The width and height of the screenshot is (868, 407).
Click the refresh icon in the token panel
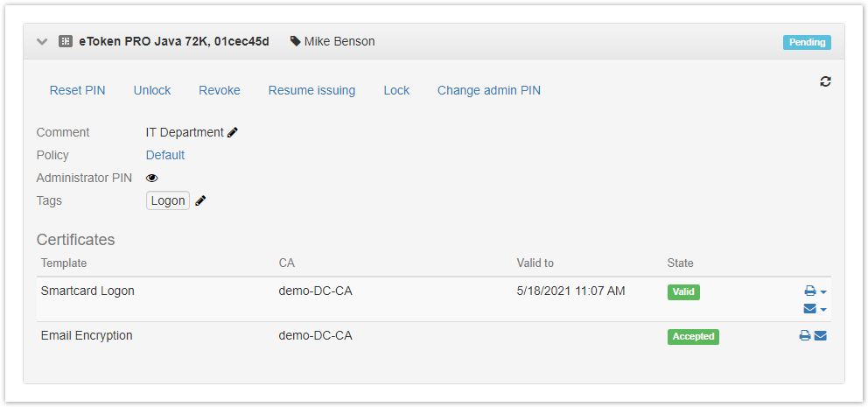pyautogui.click(x=825, y=81)
